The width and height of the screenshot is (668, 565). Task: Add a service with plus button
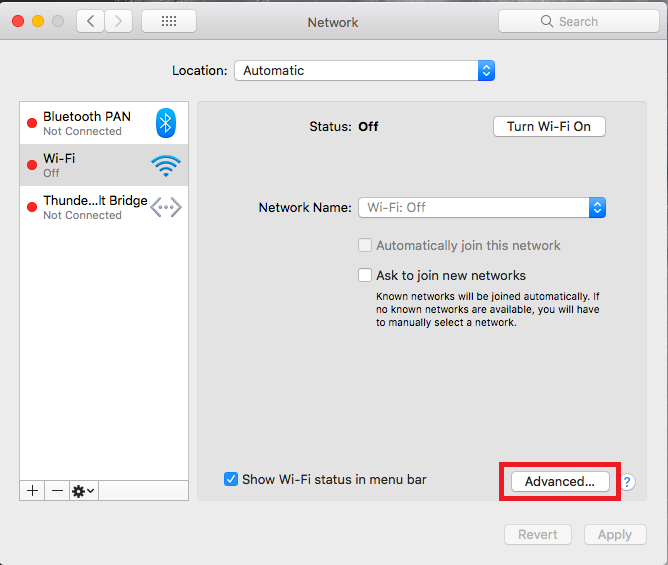click(32, 491)
